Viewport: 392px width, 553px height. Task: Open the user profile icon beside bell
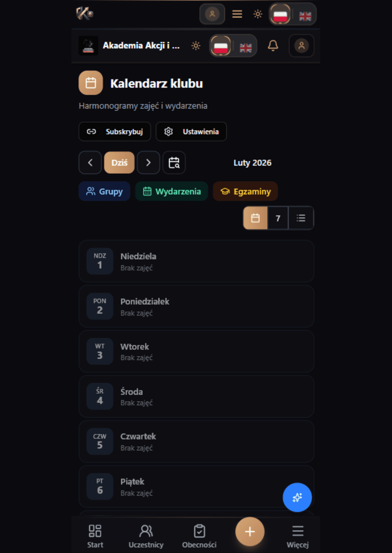pos(301,46)
